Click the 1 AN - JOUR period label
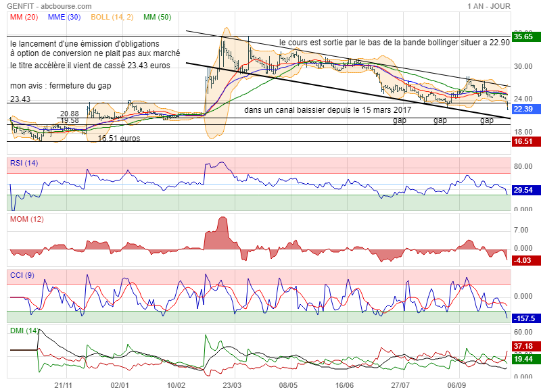This screenshot has height=392, width=541. click(489, 6)
